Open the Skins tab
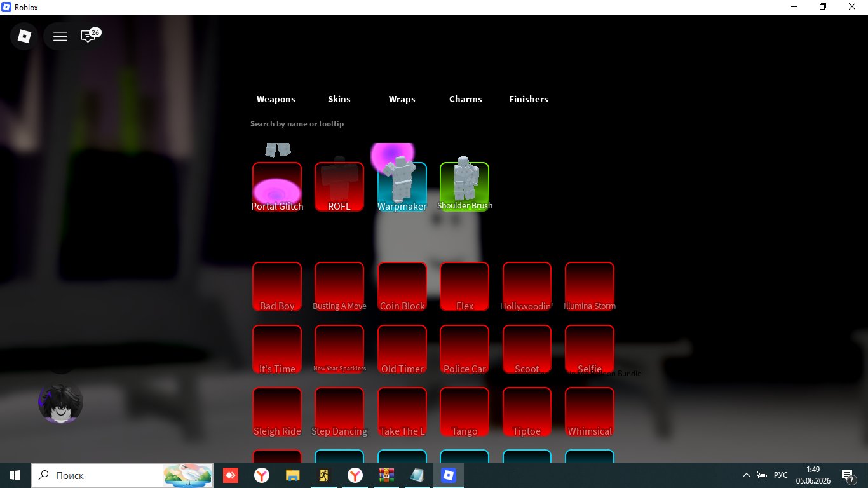868x488 pixels. 339,99
